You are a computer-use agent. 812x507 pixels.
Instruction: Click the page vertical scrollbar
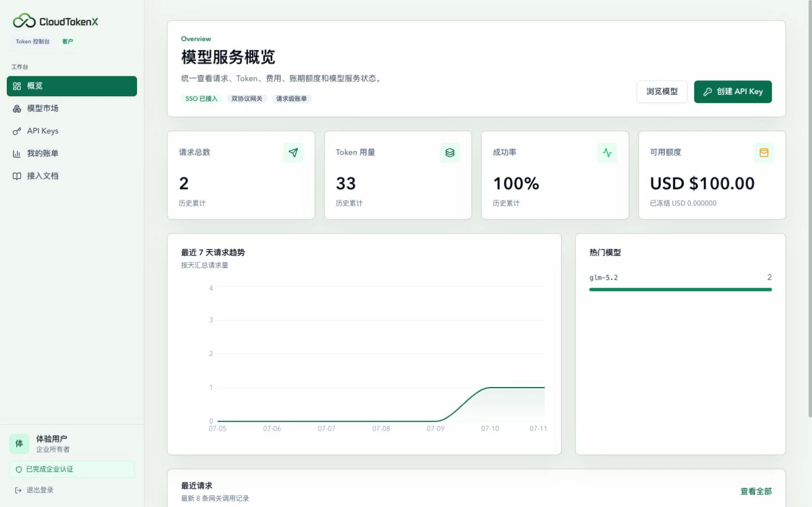[809, 209]
